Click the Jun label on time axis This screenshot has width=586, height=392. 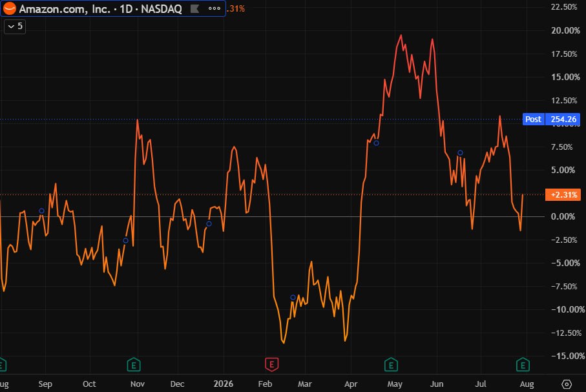coord(437,384)
